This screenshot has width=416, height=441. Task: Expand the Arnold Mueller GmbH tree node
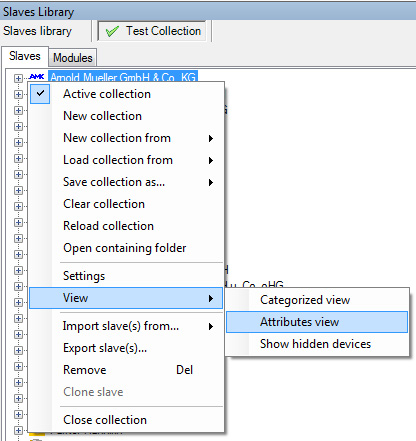18,78
